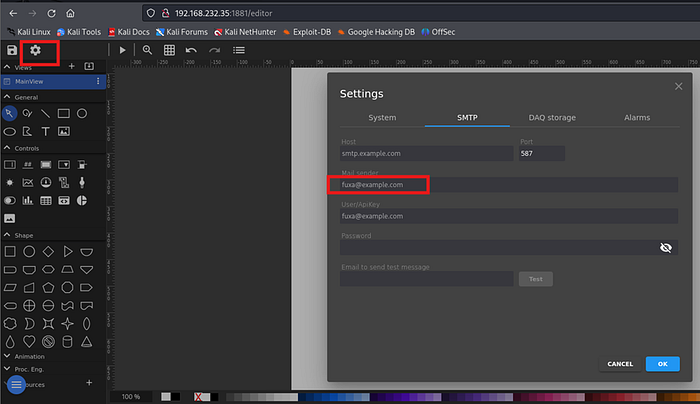This screenshot has height=404, width=700.
Task: Pick the line chart control
Action: pyautogui.click(x=28, y=183)
